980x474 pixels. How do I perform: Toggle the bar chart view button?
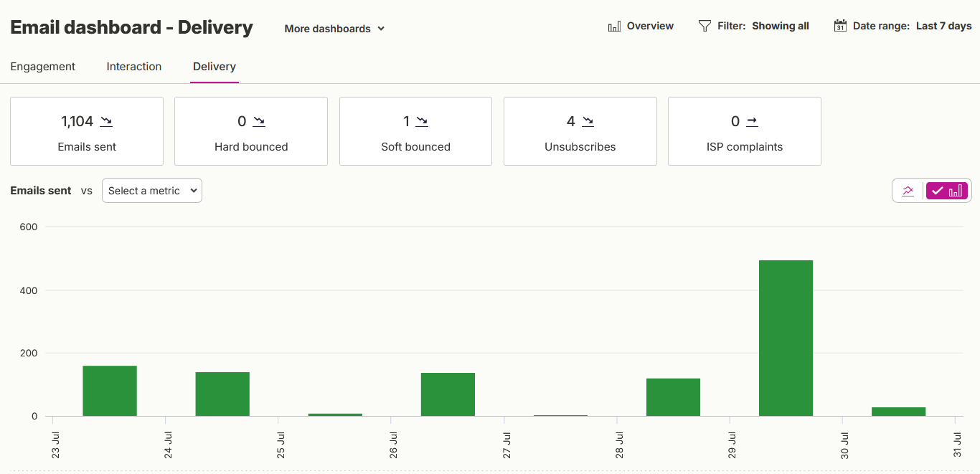(x=947, y=191)
